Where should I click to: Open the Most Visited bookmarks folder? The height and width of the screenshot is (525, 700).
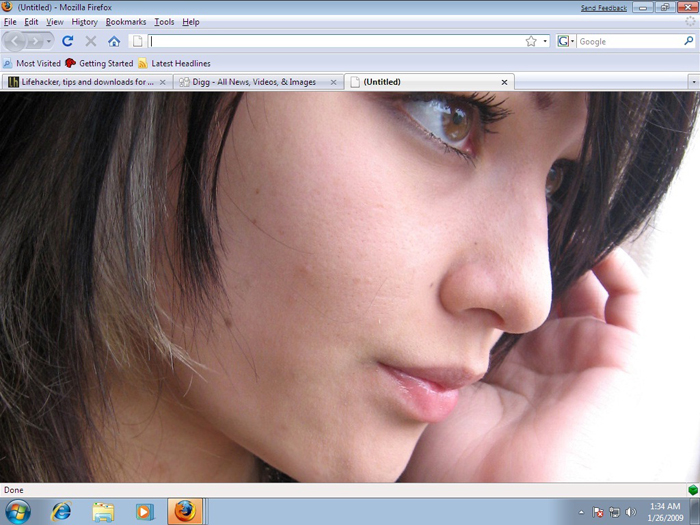pos(32,63)
